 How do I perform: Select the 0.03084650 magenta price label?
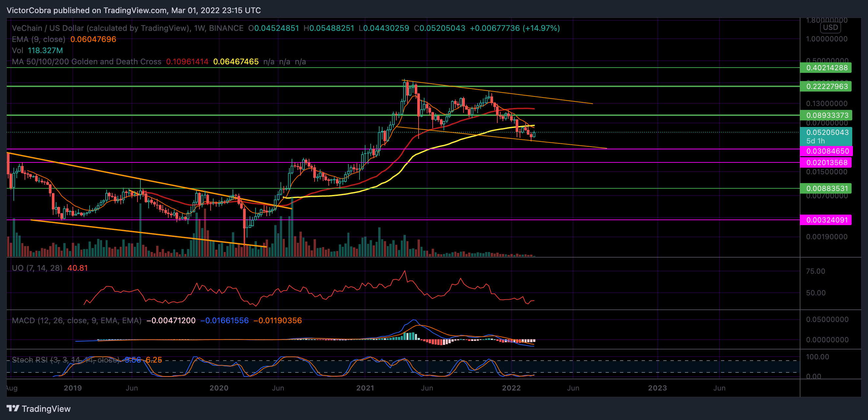point(827,151)
